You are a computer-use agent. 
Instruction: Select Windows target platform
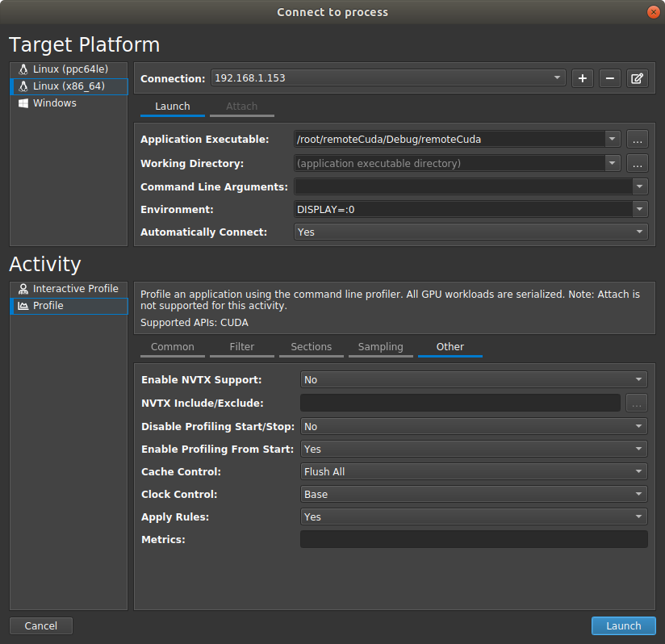(x=54, y=103)
